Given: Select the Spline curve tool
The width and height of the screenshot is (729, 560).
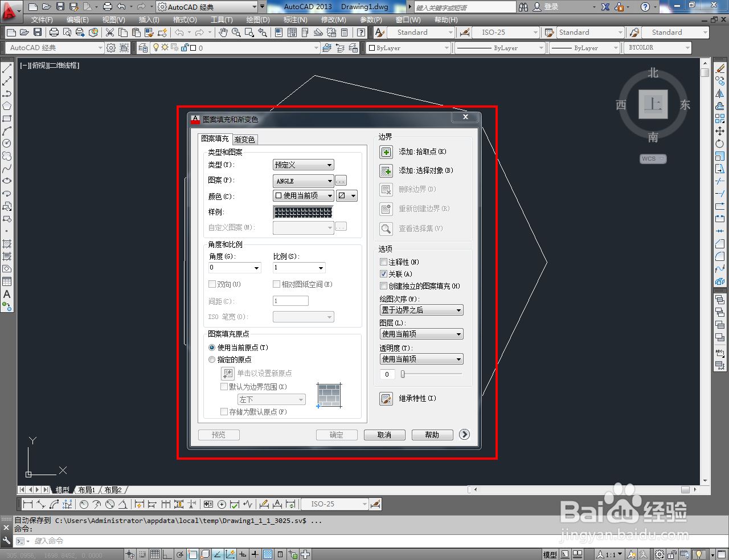Looking at the screenshot, I should point(7,169).
